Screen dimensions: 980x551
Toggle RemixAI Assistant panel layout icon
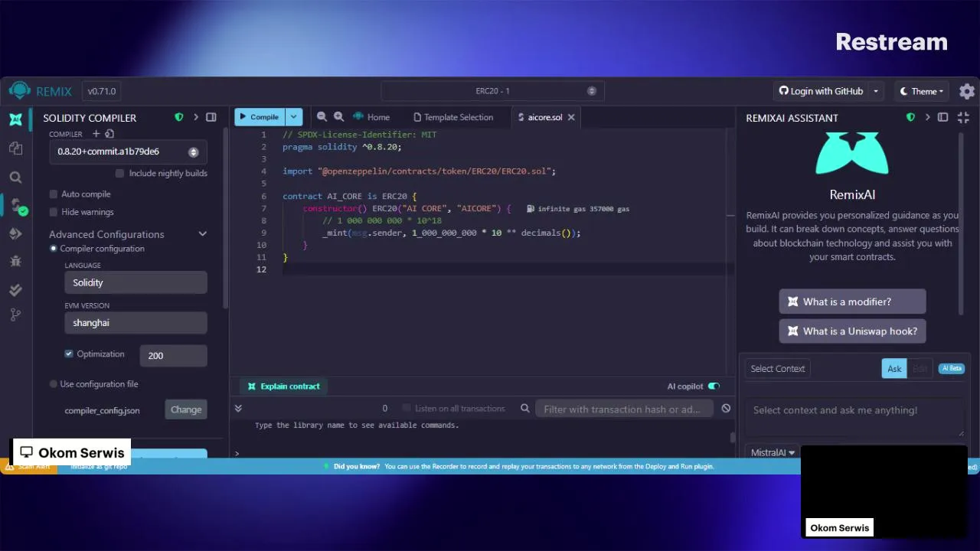point(943,117)
